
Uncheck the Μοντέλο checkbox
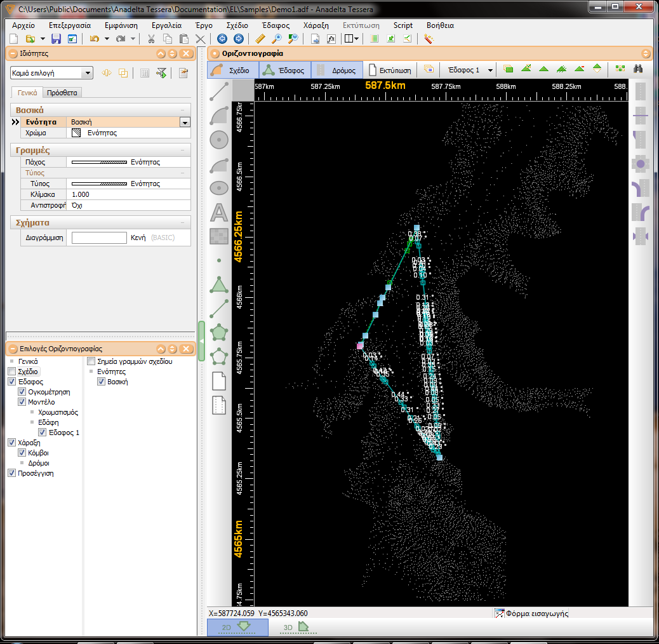22,402
